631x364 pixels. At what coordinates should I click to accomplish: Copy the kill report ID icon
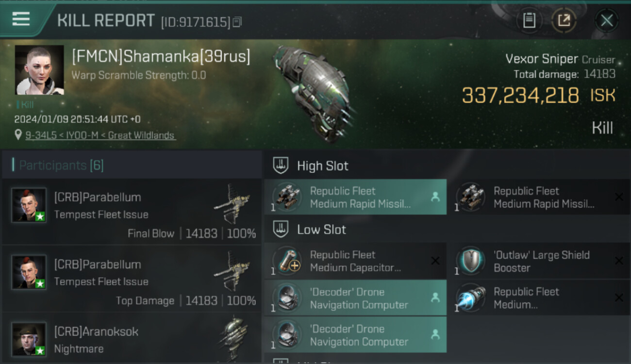point(237,22)
